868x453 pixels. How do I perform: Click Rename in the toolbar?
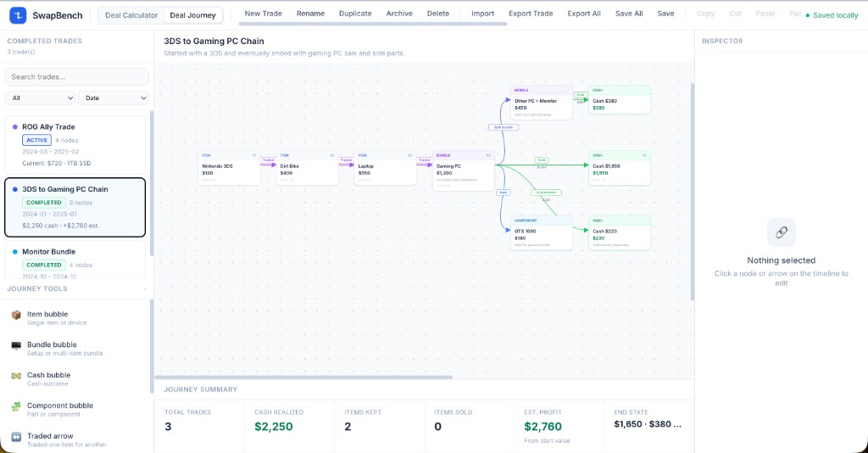pyautogui.click(x=310, y=14)
